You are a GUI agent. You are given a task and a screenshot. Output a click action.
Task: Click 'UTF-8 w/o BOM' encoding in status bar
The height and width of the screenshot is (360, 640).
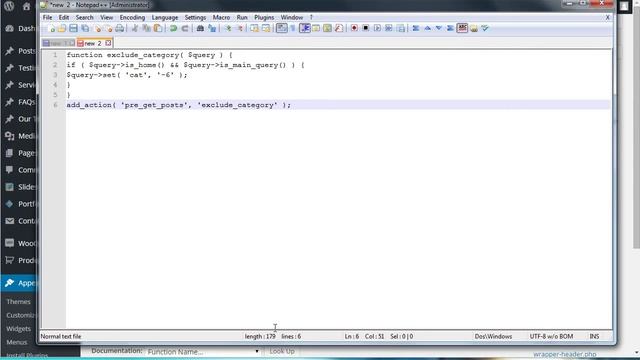point(551,336)
